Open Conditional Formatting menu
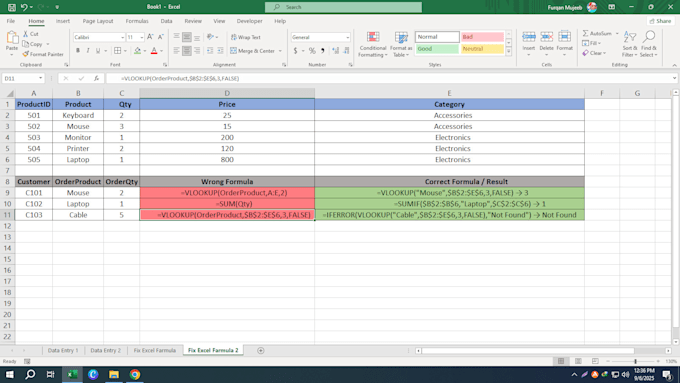 tap(373, 44)
